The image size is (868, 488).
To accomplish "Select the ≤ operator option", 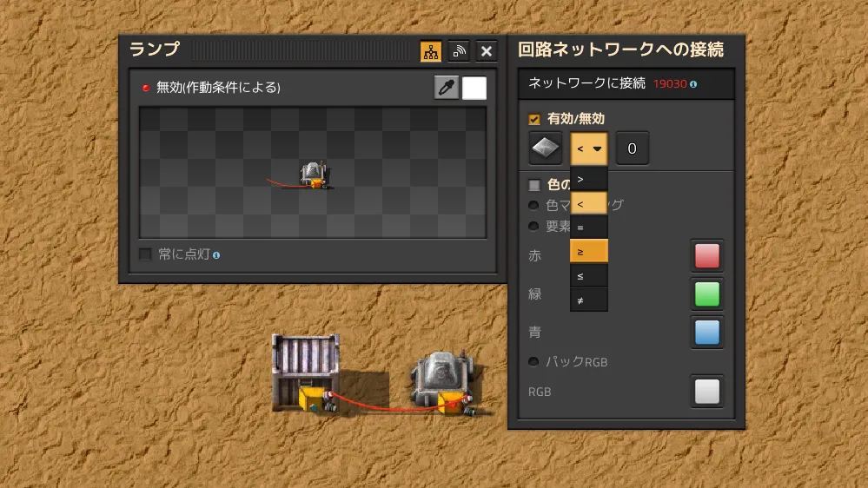I will 589,275.
